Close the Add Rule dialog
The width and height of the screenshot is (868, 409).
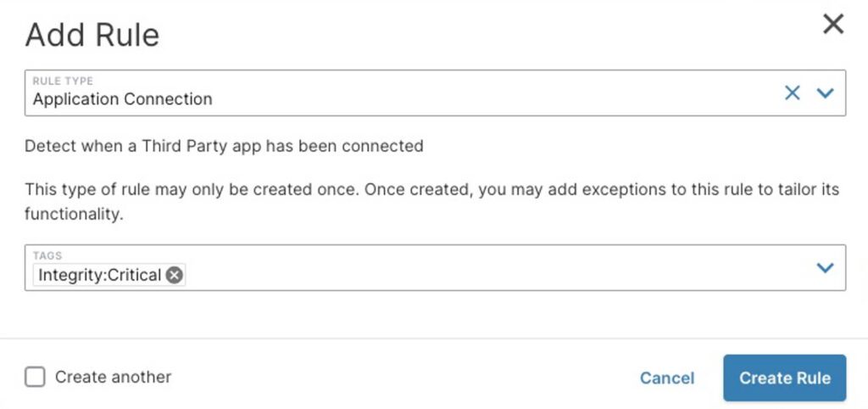click(833, 25)
